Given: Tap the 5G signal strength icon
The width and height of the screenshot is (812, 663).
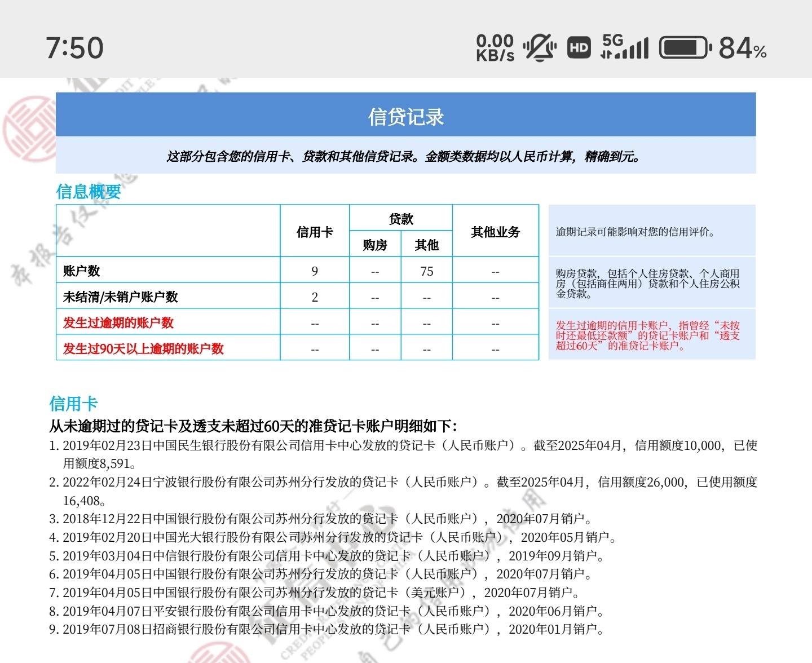Looking at the screenshot, I should click(x=625, y=47).
